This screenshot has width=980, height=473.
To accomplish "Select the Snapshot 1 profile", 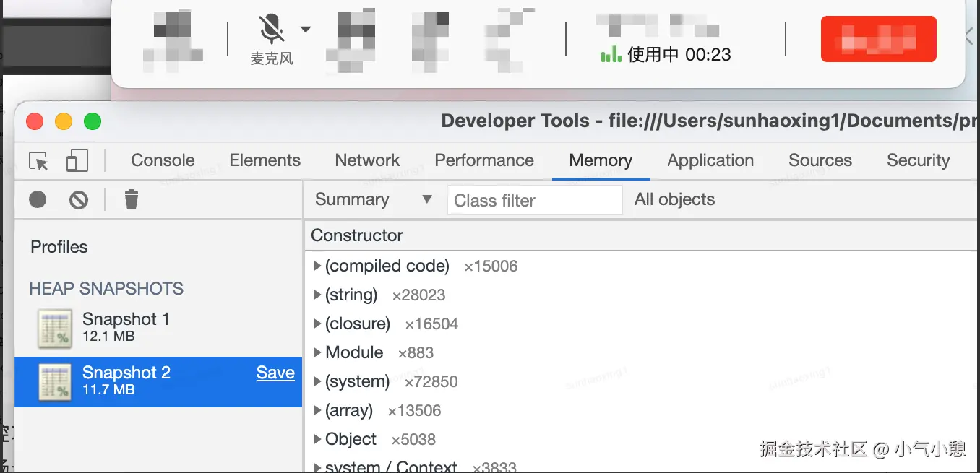I will (x=126, y=327).
